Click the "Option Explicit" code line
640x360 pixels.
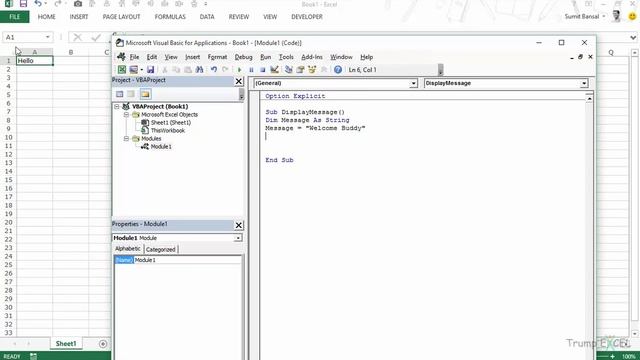point(295,96)
